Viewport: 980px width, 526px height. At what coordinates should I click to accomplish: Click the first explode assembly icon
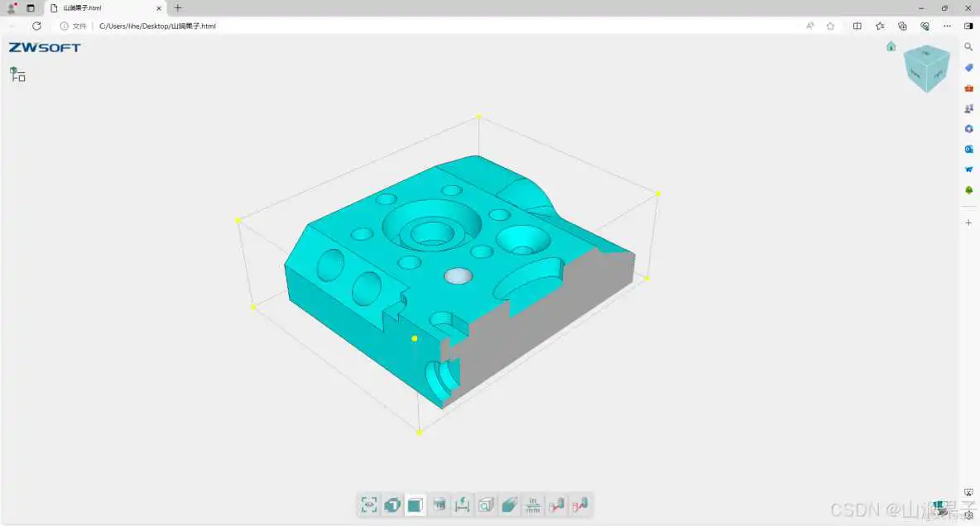click(556, 504)
